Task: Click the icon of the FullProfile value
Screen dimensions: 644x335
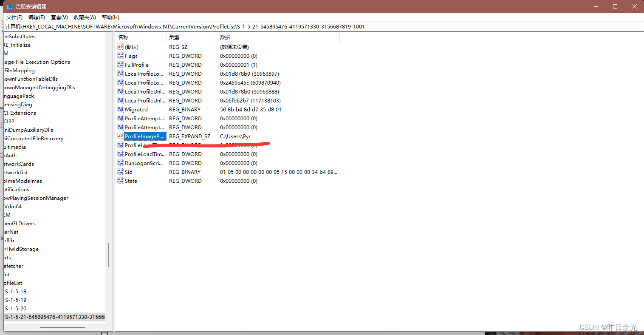Action: [x=121, y=65]
